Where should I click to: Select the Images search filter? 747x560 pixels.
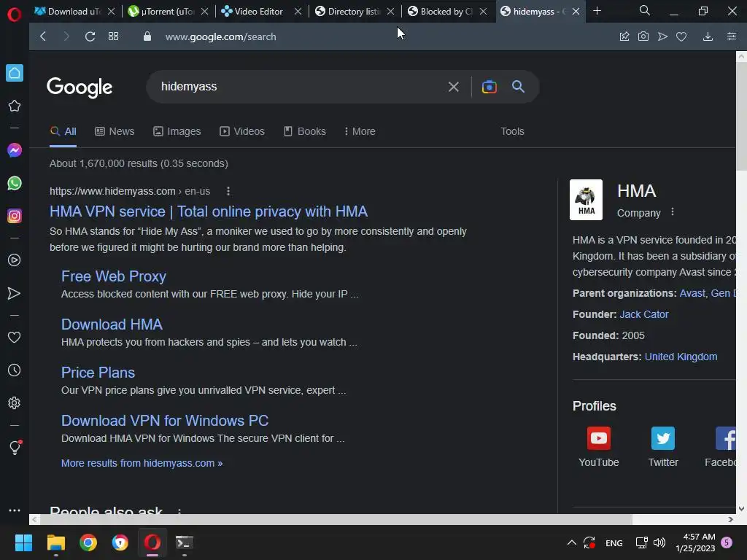click(x=177, y=131)
